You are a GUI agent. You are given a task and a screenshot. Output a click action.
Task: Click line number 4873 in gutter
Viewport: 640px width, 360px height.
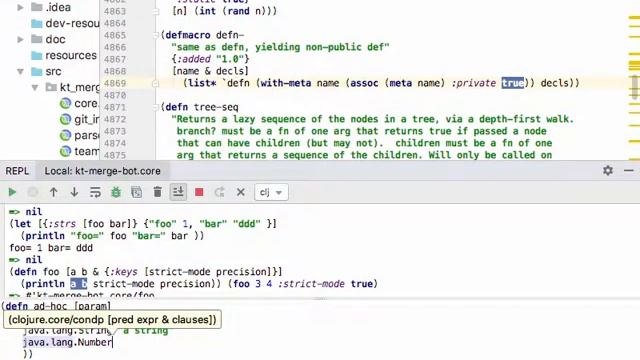point(115,131)
